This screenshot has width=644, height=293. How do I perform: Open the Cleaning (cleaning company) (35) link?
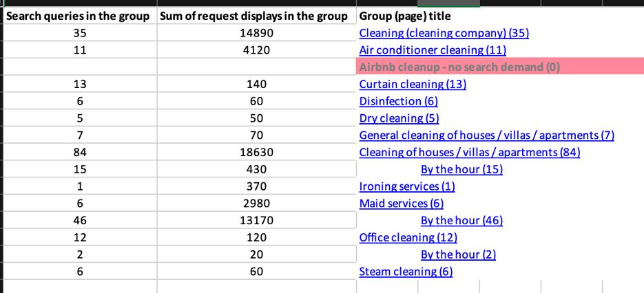pos(444,33)
